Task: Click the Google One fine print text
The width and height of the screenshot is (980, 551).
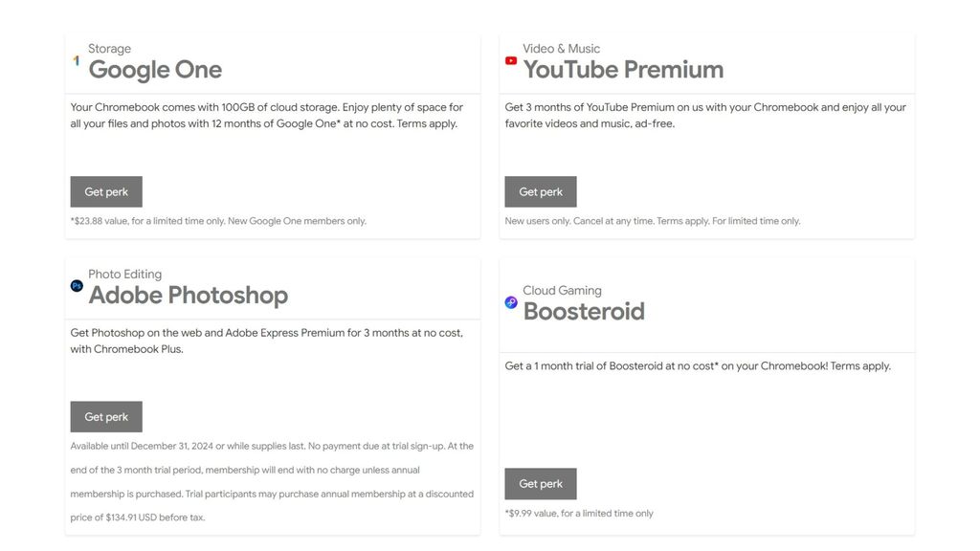Action: (x=218, y=220)
